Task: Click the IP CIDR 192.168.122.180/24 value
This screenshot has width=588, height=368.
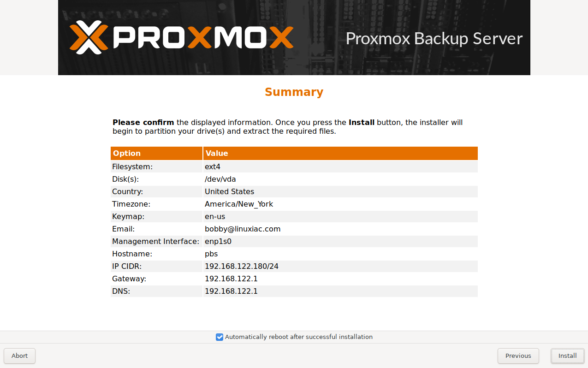Action: [242, 266]
